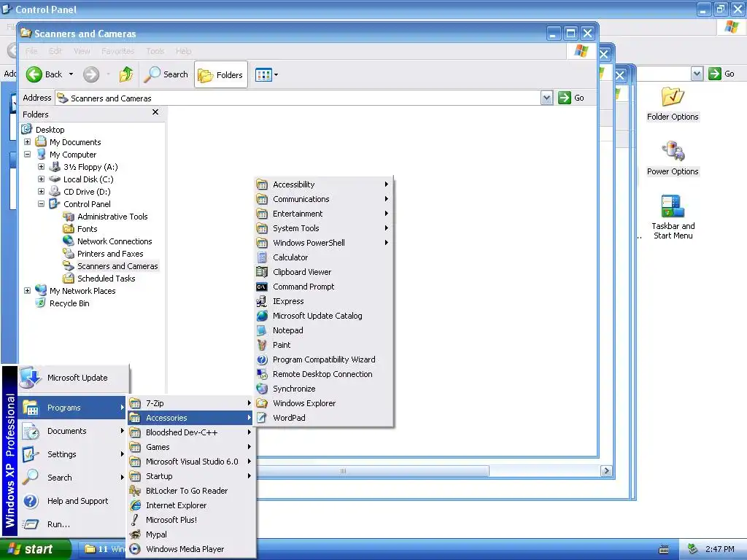Screen dimensions: 747x560
Task: Click Go button beside Scanners address bar
Action: 572,98
